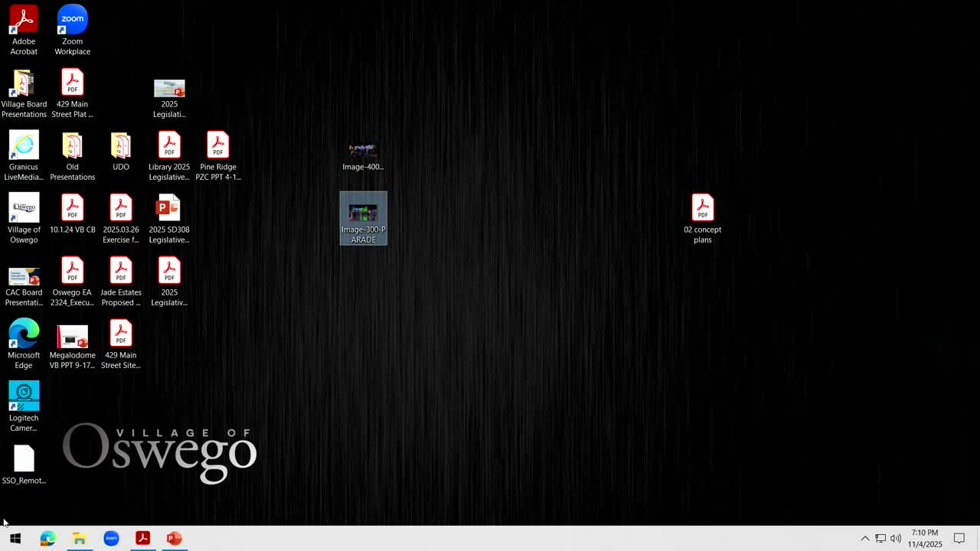Select the Zoom Workplace desktop shortcut
The image size is (980, 551).
coord(72,31)
